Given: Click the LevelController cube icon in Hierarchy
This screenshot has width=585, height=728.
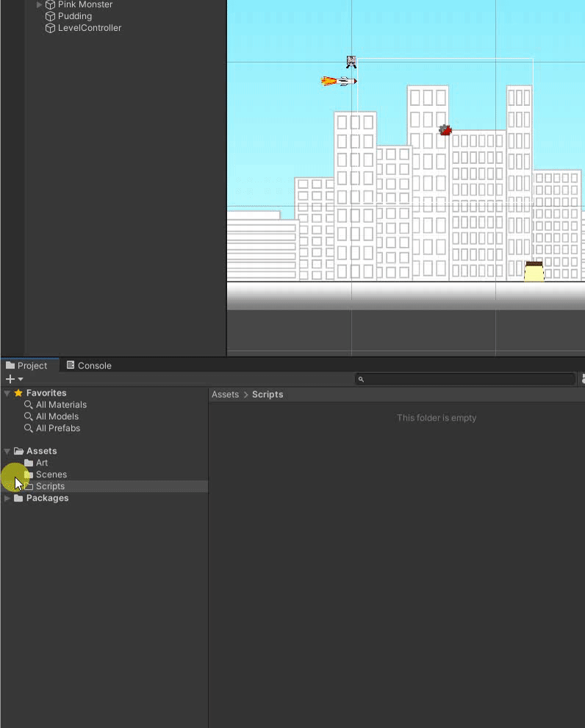Looking at the screenshot, I should pyautogui.click(x=51, y=28).
